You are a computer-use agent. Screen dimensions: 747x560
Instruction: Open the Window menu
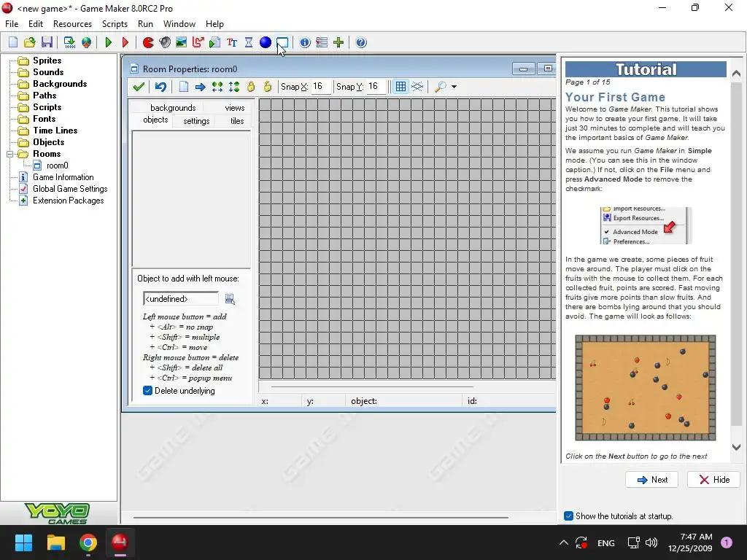[x=179, y=24]
